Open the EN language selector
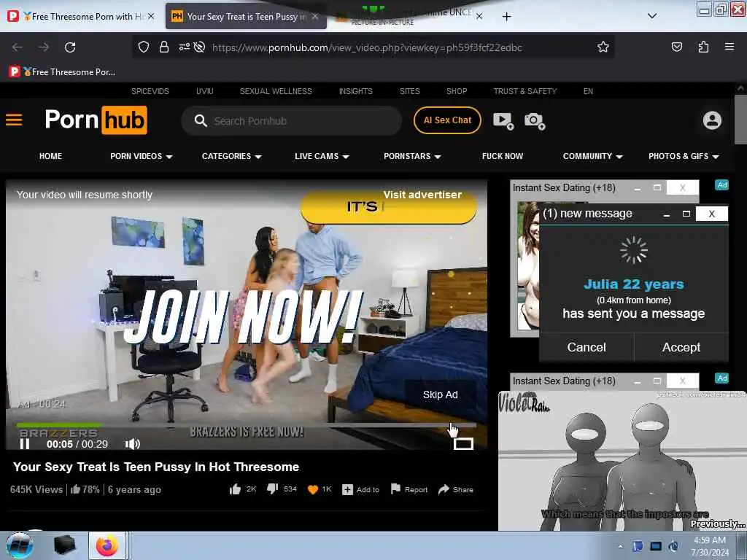747x560 pixels. pos(588,91)
